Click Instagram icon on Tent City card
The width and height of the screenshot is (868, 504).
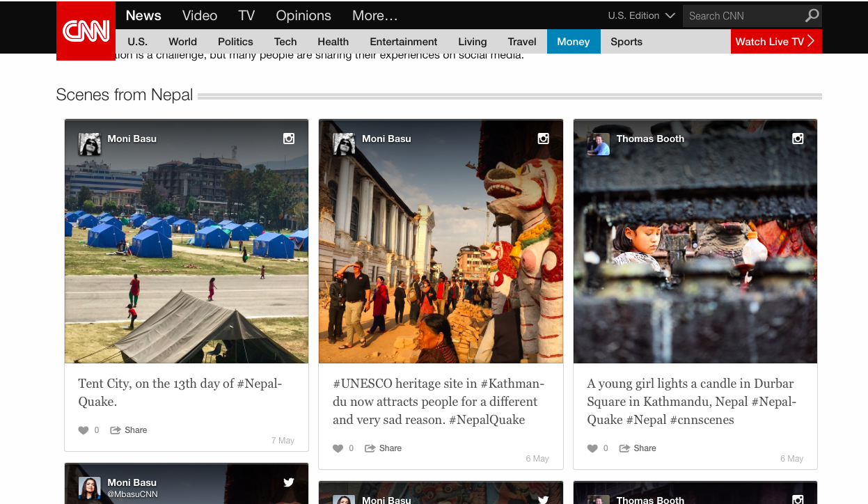[x=289, y=139]
